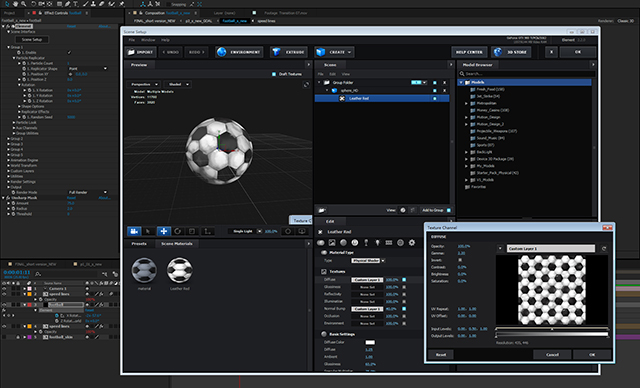Image resolution: width=640 pixels, height=388 pixels.
Task: Select the first material thumbnail in Scene Materials
Action: pos(144,270)
